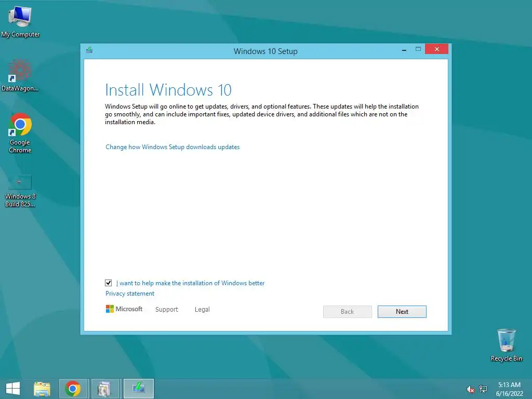532x399 pixels.
Task: Select Windows 10 Setup taskbar button
Action: pos(138,389)
